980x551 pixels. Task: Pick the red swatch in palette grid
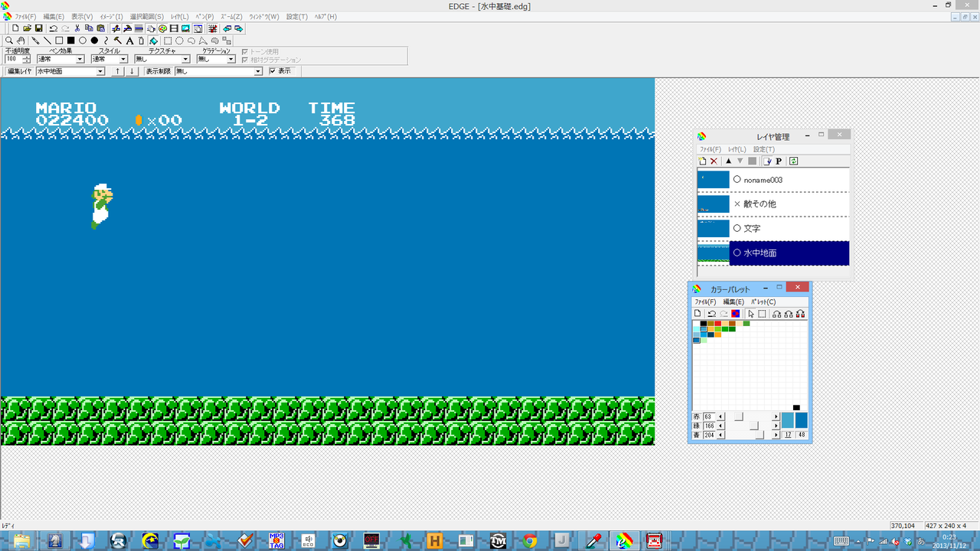point(717,324)
